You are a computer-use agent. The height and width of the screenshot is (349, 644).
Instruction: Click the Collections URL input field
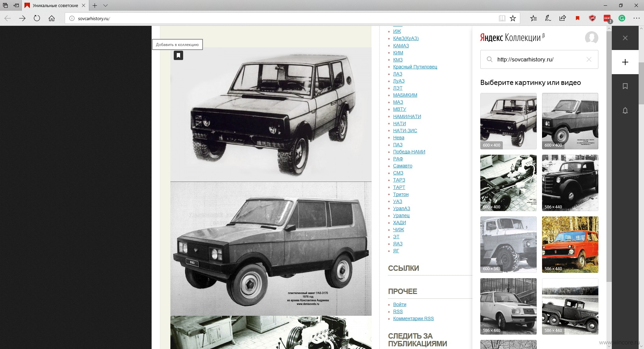coord(539,59)
